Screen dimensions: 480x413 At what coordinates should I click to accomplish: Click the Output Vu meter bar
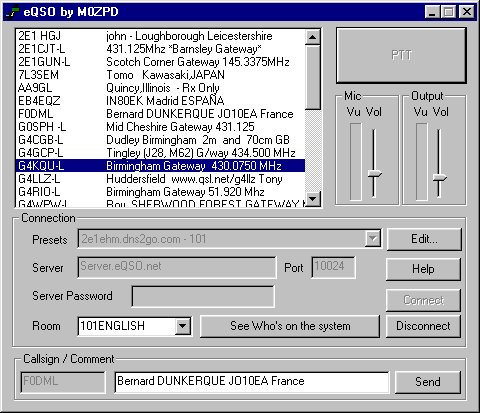point(421,162)
